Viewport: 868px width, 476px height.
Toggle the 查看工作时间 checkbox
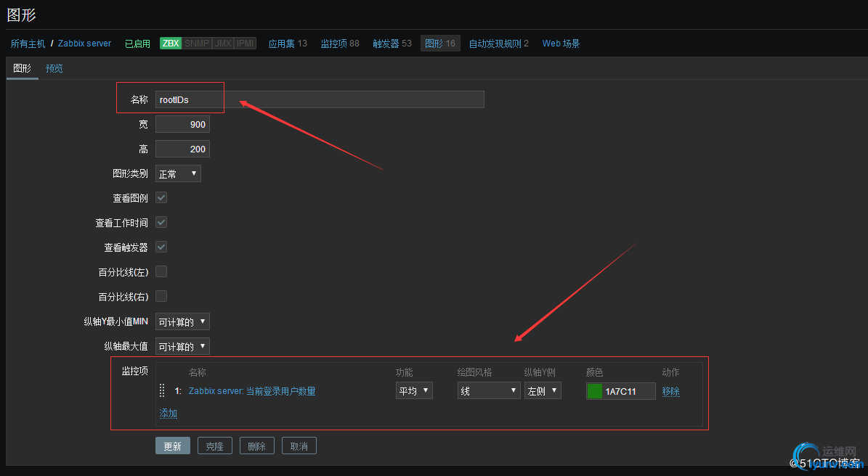[161, 222]
